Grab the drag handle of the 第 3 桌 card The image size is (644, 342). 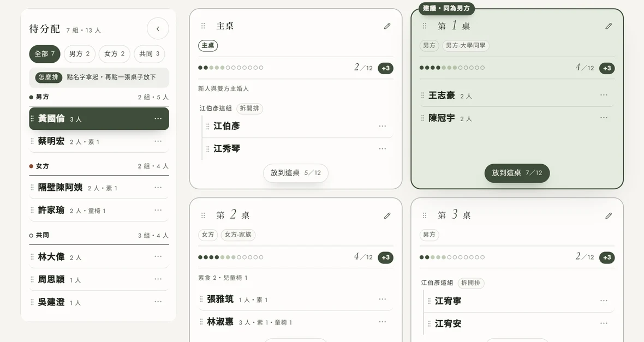coord(424,215)
